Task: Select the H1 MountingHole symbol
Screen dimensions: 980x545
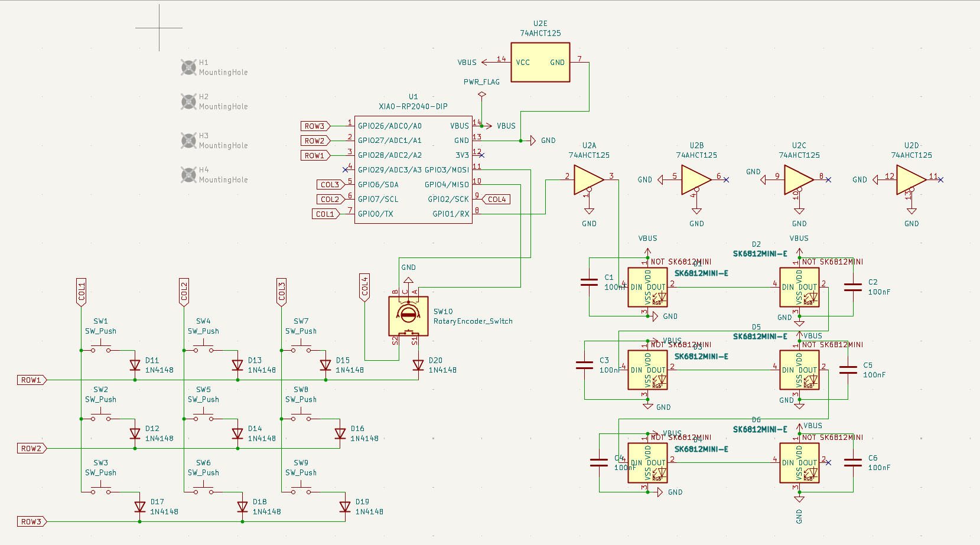Action: [188, 67]
